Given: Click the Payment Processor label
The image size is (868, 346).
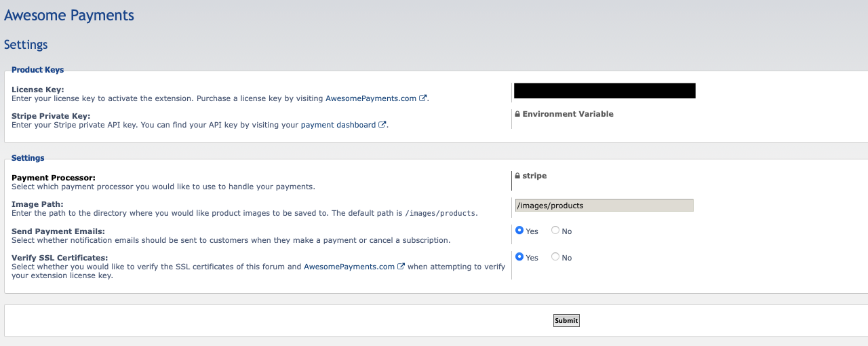Looking at the screenshot, I should pos(54,178).
